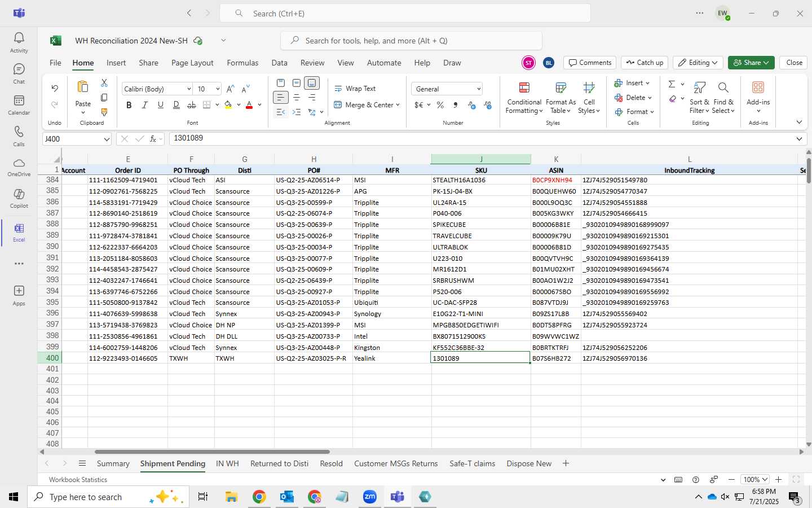Viewport: 812px width, 508px height.
Task: Click the Copy icon in Clipboard
Action: 104,98
